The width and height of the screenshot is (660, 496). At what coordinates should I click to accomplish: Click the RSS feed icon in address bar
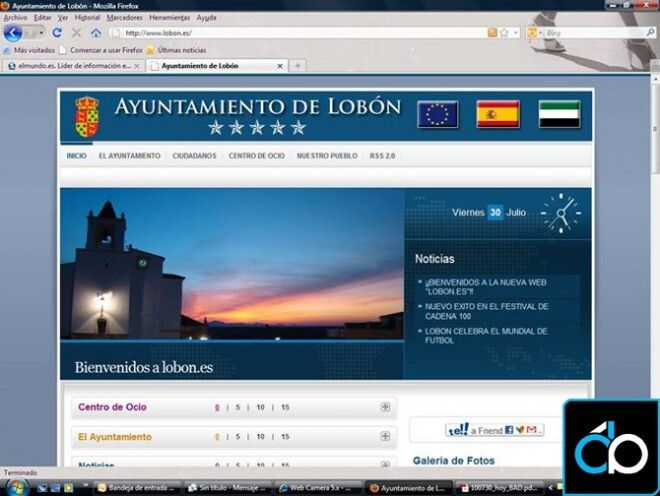pos(491,33)
